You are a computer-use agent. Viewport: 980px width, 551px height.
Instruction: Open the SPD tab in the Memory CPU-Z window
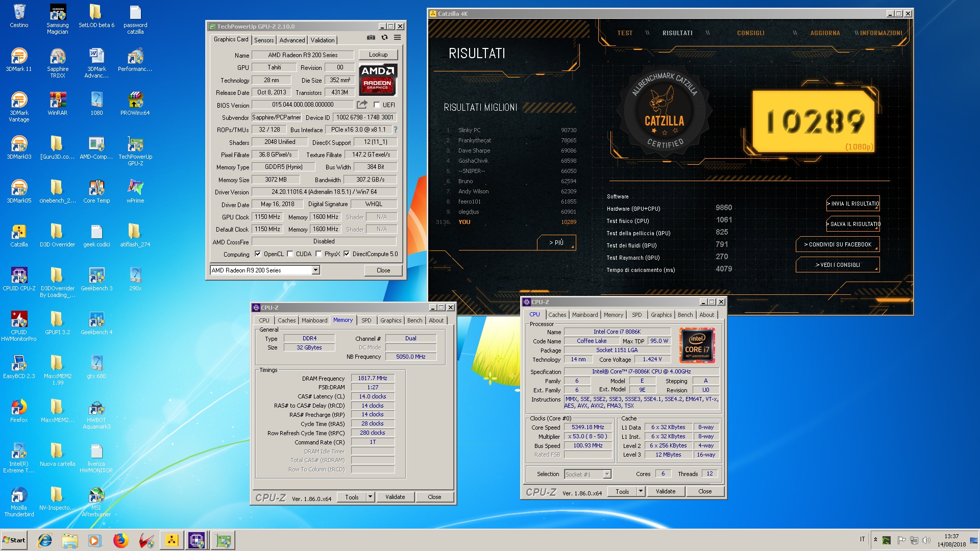[x=366, y=320]
